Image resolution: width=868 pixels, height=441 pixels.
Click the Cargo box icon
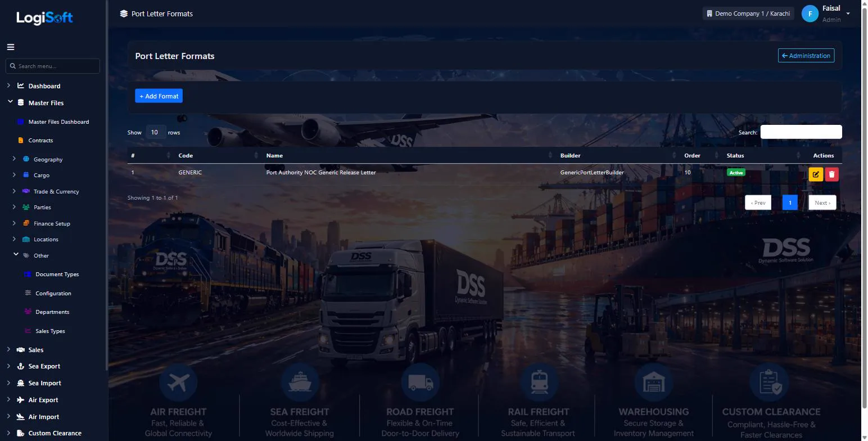pyautogui.click(x=26, y=175)
